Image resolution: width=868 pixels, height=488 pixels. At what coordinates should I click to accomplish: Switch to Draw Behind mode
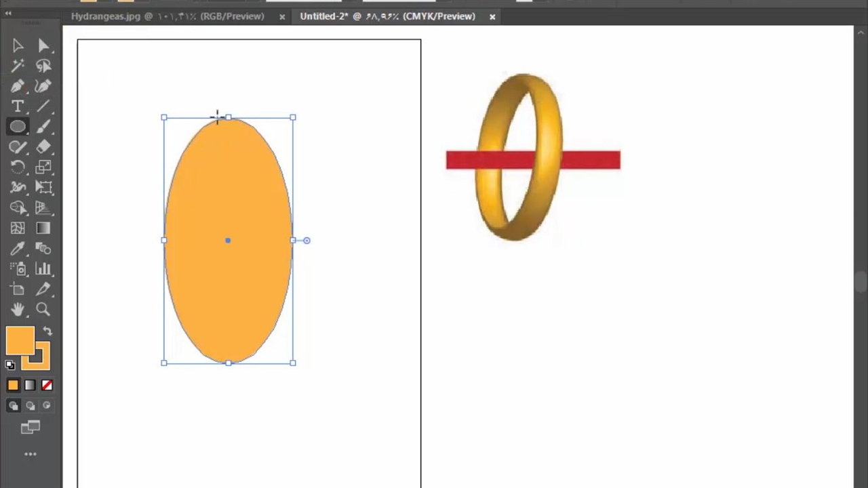point(31,405)
